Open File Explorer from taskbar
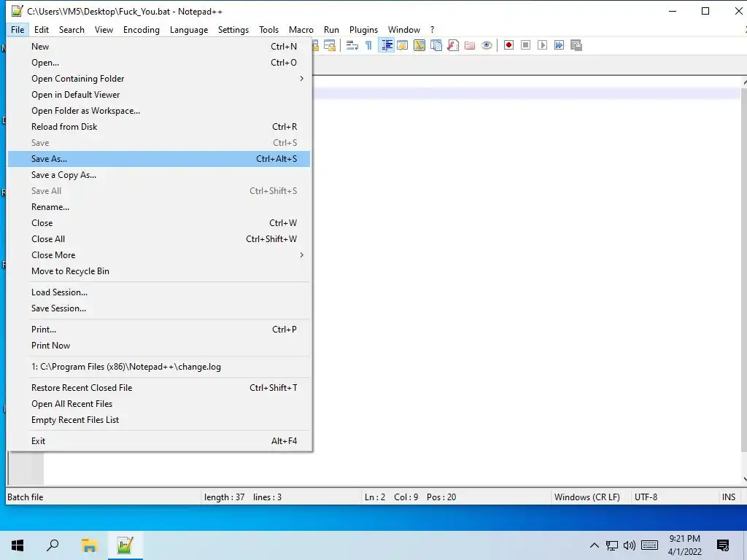 pyautogui.click(x=89, y=545)
